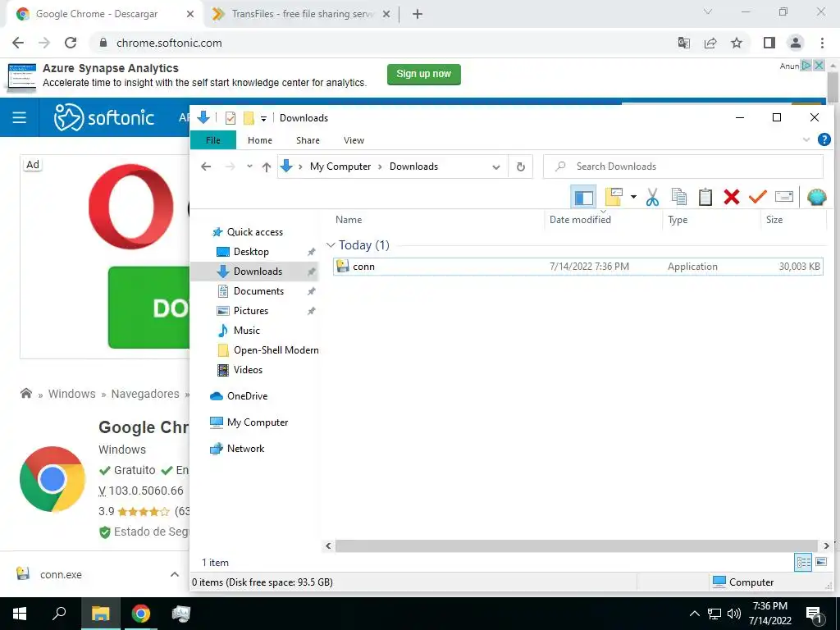840x630 pixels.
Task: Sort by Date modified column header
Action: pyautogui.click(x=580, y=220)
